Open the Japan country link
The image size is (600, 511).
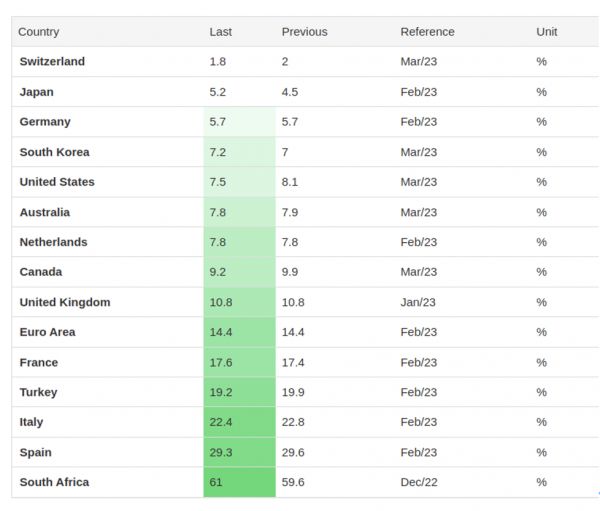point(37,92)
